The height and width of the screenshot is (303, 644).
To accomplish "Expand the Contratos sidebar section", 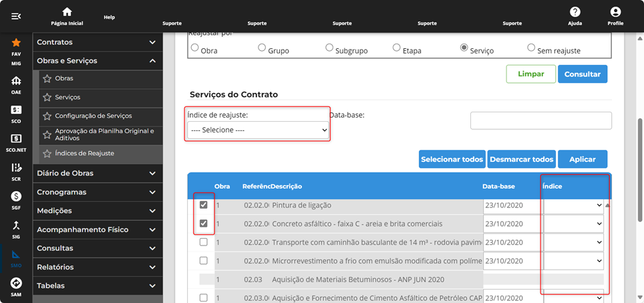I will [x=98, y=42].
